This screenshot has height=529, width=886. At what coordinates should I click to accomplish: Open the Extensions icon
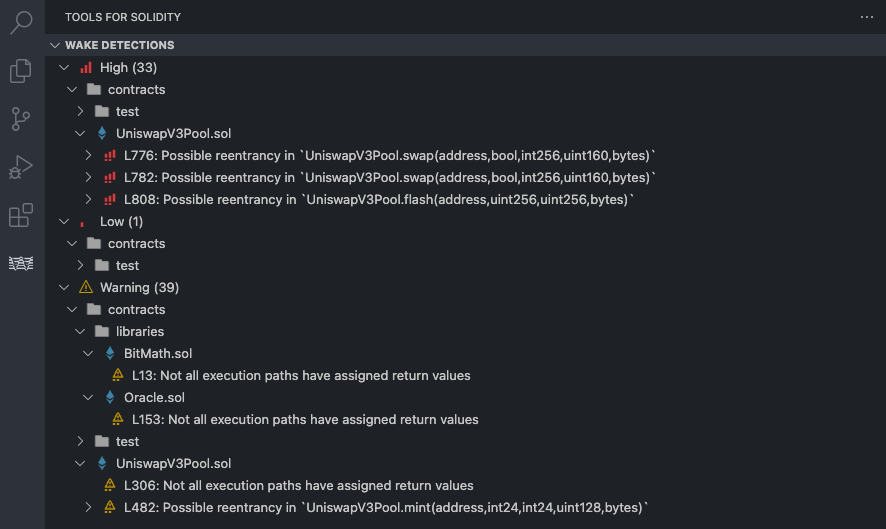(21, 215)
